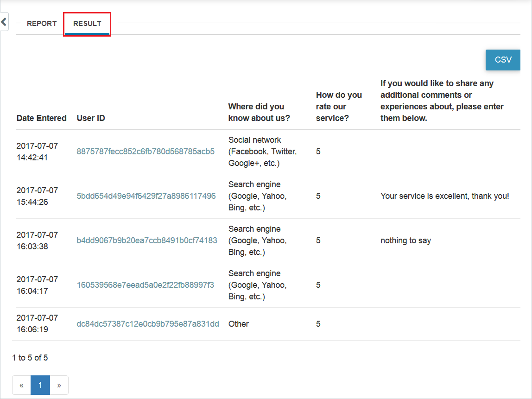Switch to the REPORT tab
Viewport: 532px width, 399px height.
coord(42,24)
